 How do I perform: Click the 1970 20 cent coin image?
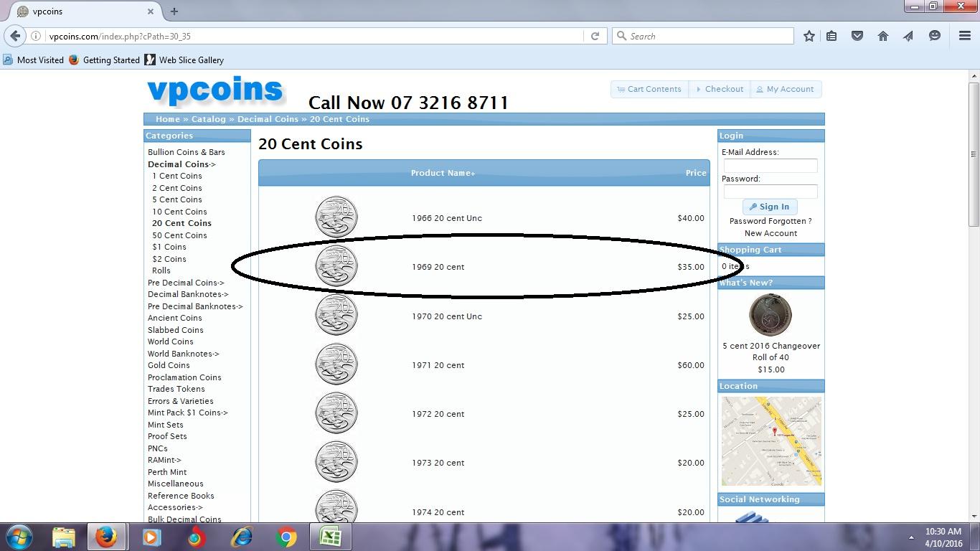point(336,315)
